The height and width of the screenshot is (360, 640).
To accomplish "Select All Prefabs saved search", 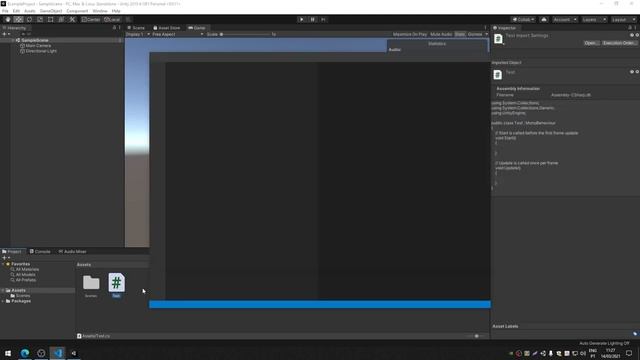I will coord(23,280).
